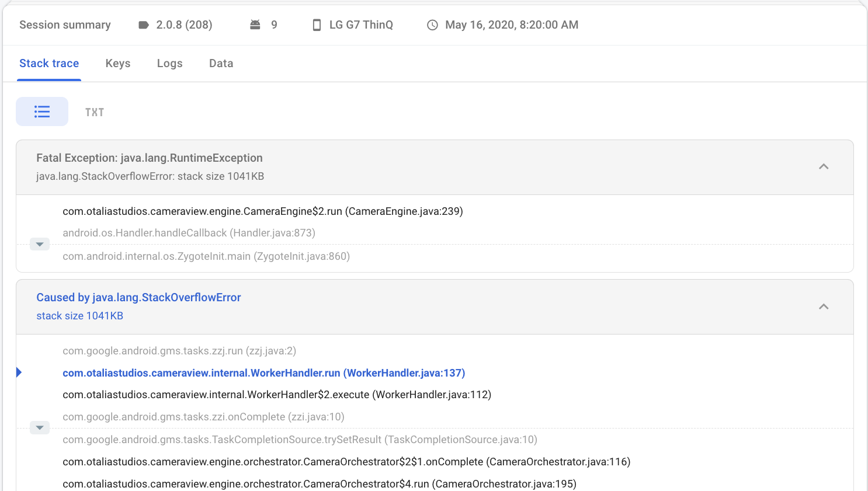868x491 pixels.
Task: Click the CameraOrchestrator$4.run frame entry
Action: click(319, 483)
